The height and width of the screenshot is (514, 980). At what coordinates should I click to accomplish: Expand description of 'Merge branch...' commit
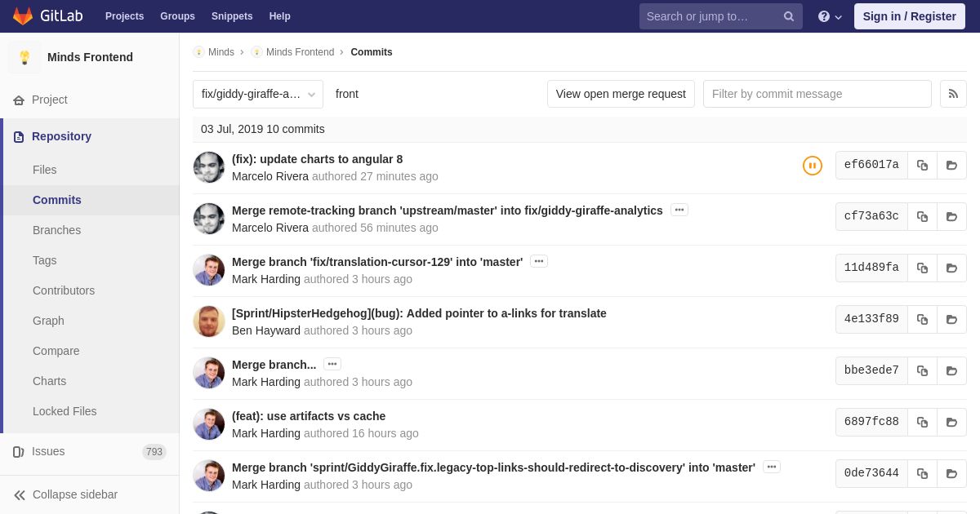coord(332,364)
